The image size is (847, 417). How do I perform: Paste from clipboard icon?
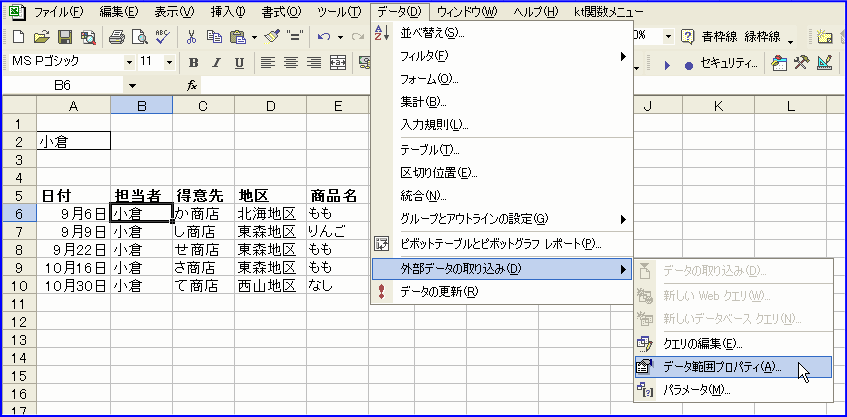(x=238, y=36)
